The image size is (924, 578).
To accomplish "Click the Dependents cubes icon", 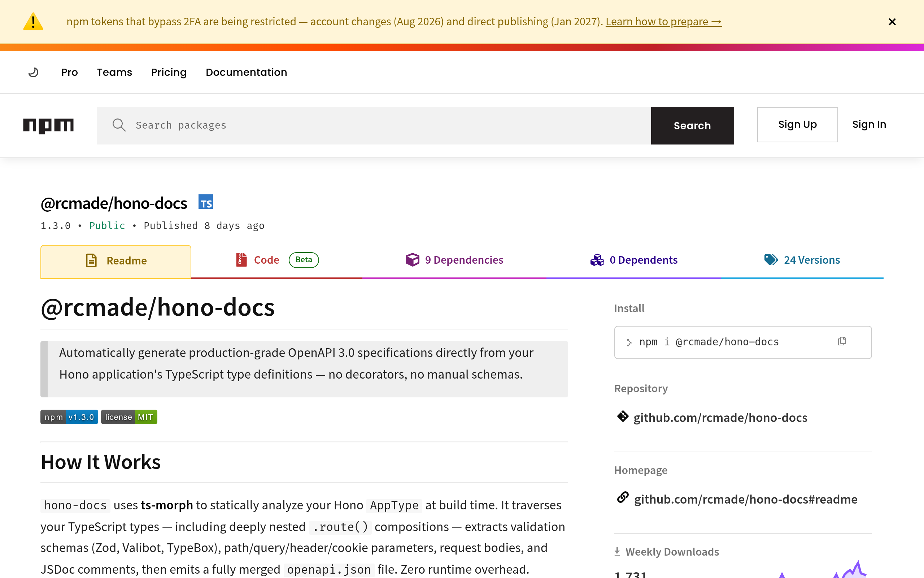I will tap(597, 260).
